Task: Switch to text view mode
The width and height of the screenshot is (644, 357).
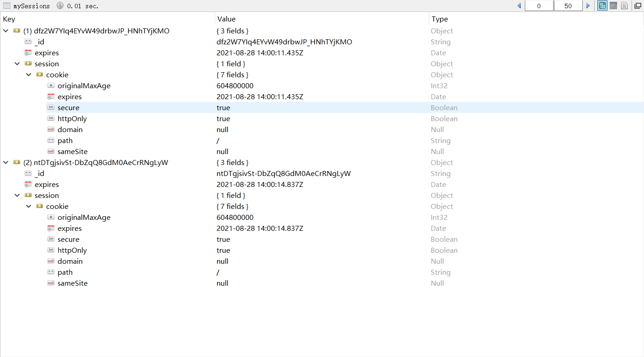Action: click(624, 6)
